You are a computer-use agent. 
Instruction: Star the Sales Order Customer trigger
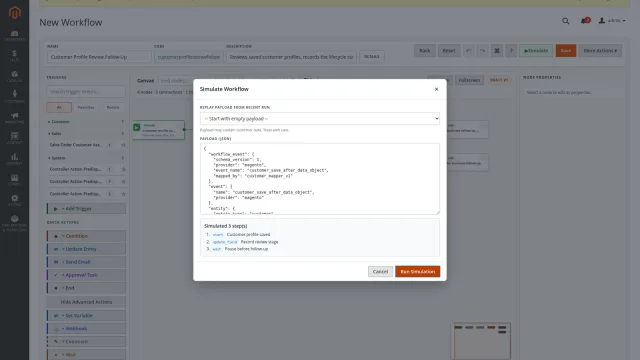pos(123,145)
